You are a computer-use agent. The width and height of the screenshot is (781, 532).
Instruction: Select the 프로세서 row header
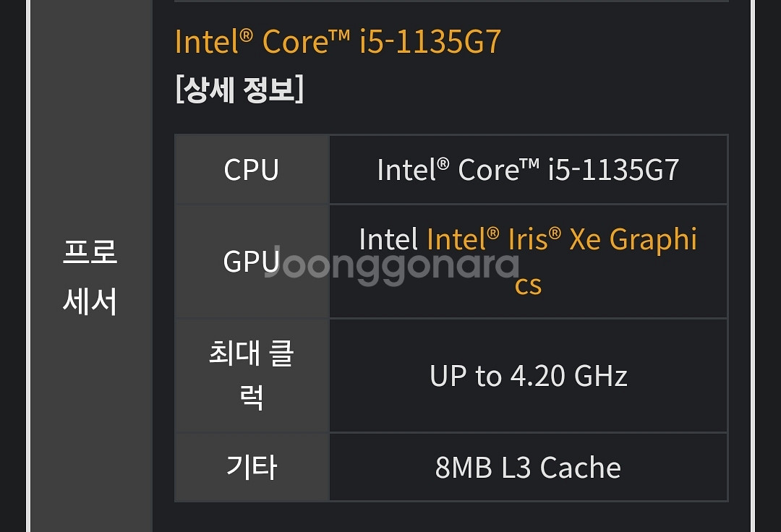click(90, 277)
